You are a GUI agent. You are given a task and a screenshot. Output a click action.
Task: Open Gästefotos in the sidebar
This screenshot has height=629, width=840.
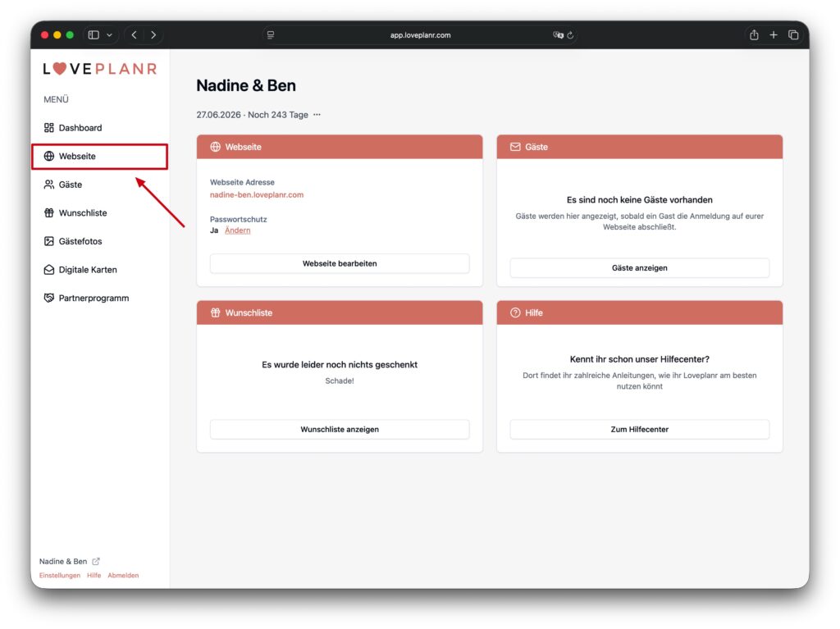point(80,241)
